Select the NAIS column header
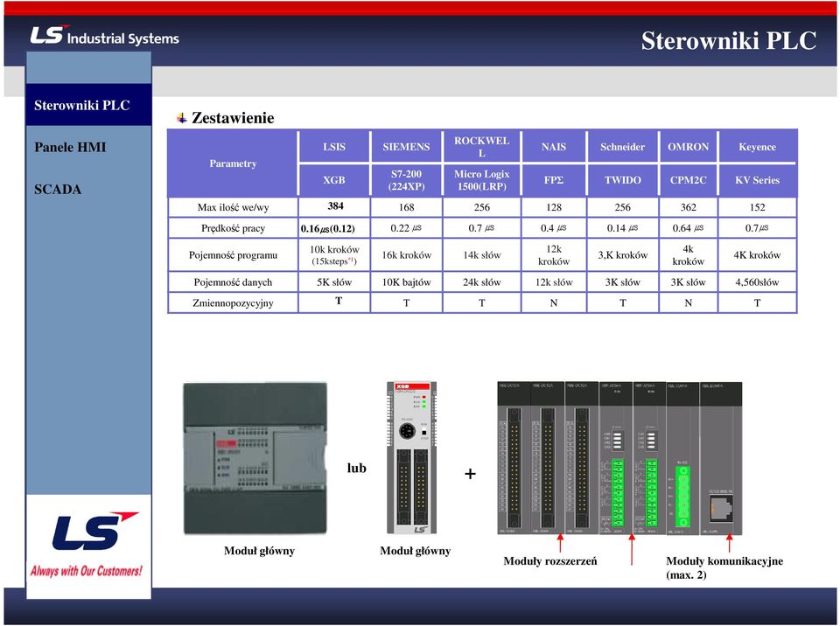The width and height of the screenshot is (840, 626). pyautogui.click(x=553, y=147)
